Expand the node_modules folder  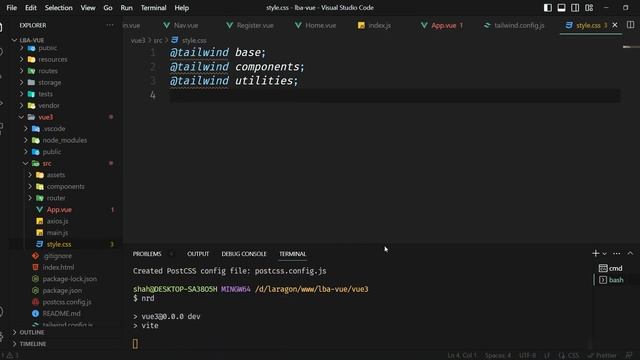[x=65, y=140]
